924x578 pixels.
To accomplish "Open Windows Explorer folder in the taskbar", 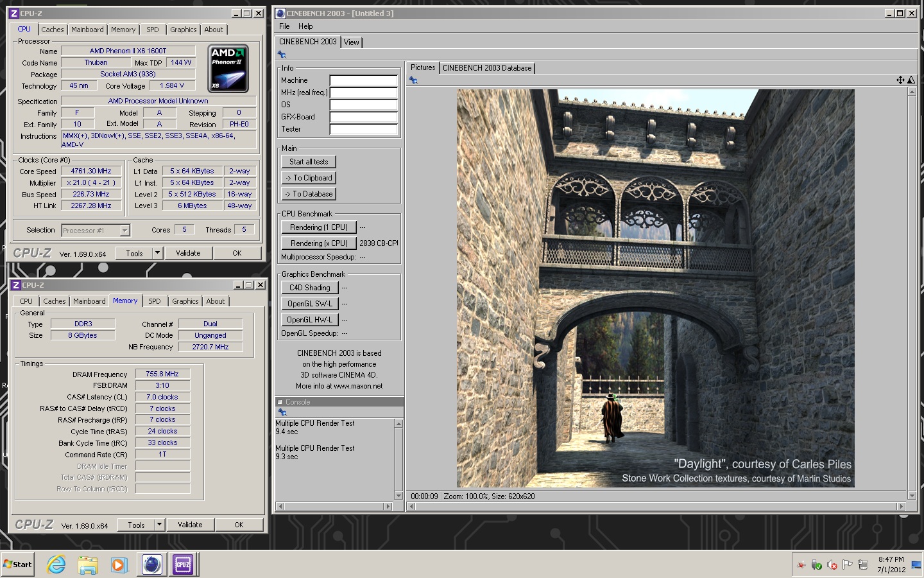I will (88, 565).
